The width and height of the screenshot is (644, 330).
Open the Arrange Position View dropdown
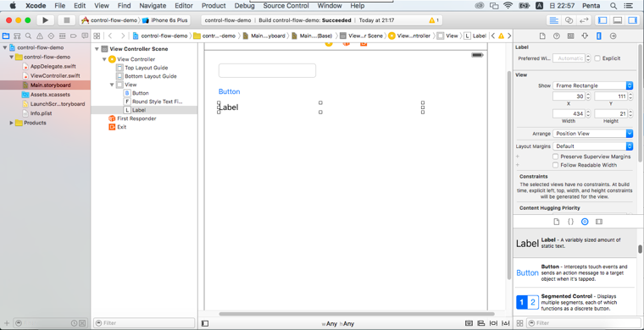coord(592,134)
